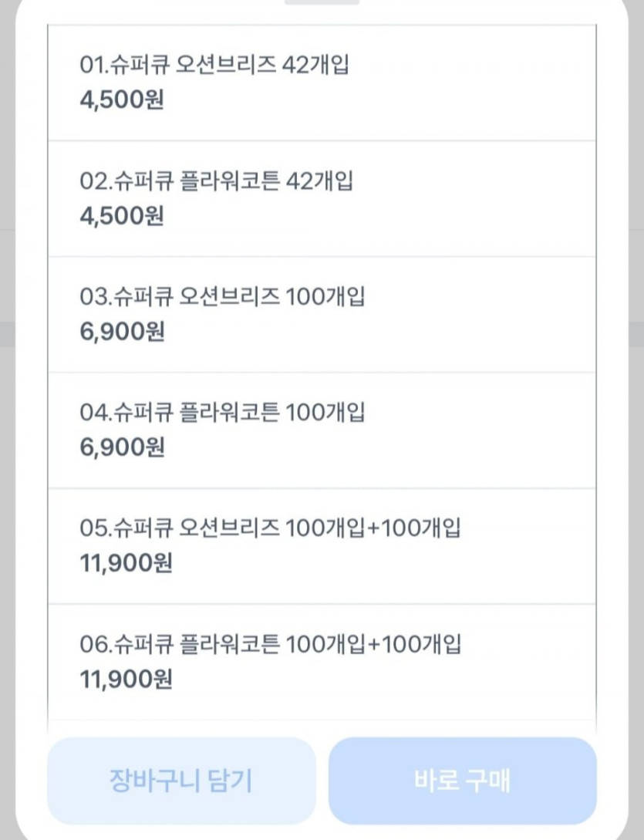Image resolution: width=644 pixels, height=840 pixels.
Task: Tap the blank right area of option 04 row
Action: 501,430
